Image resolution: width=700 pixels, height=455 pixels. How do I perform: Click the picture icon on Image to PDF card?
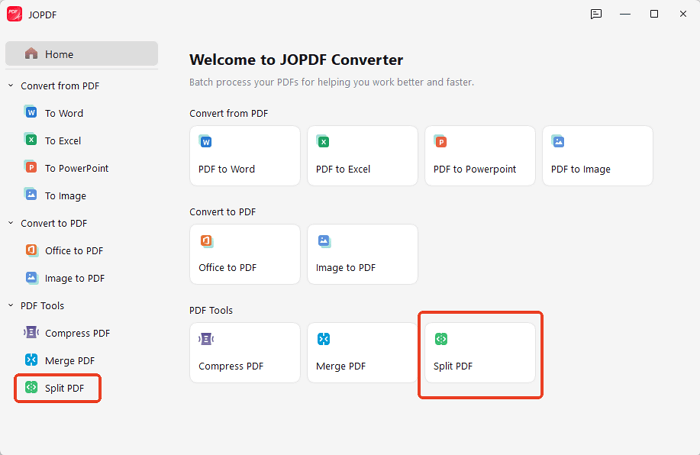point(324,241)
